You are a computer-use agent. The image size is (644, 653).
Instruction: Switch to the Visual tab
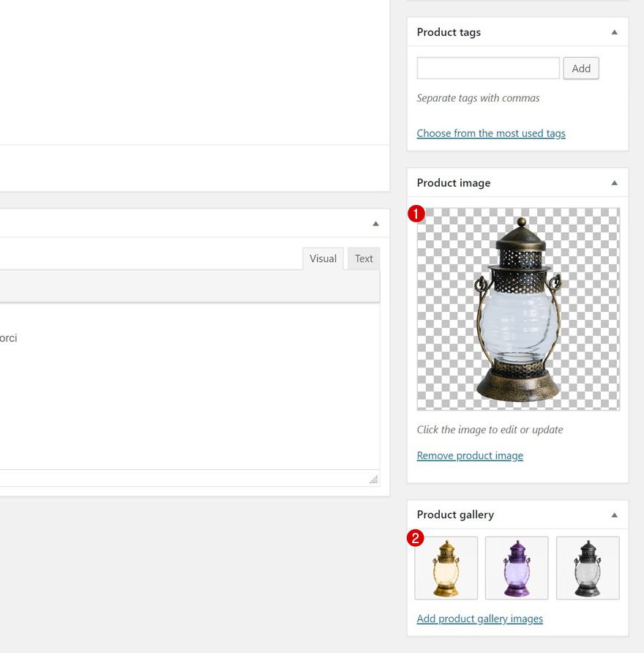pos(323,258)
